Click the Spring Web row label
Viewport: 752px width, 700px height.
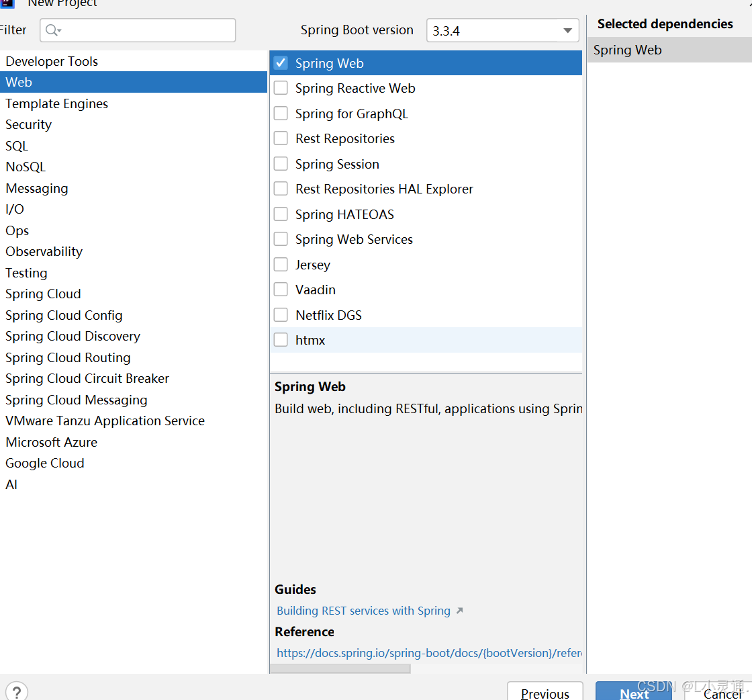pos(330,63)
